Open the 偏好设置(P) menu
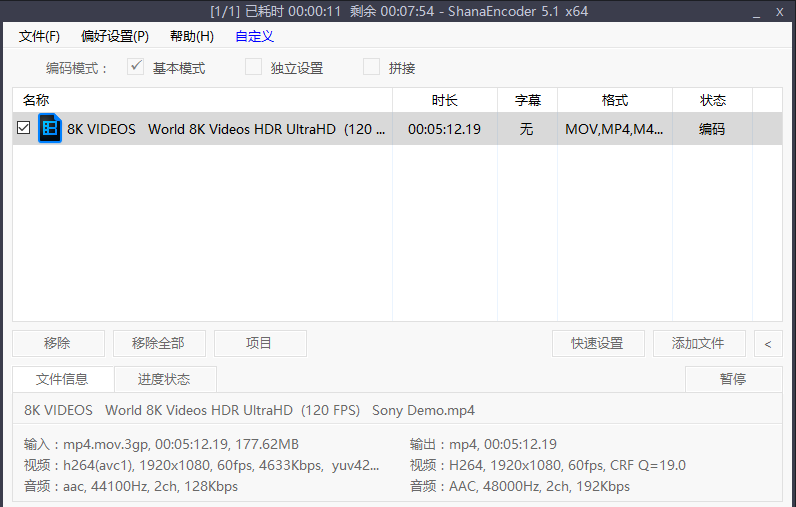The image size is (796, 507). pyautogui.click(x=115, y=37)
